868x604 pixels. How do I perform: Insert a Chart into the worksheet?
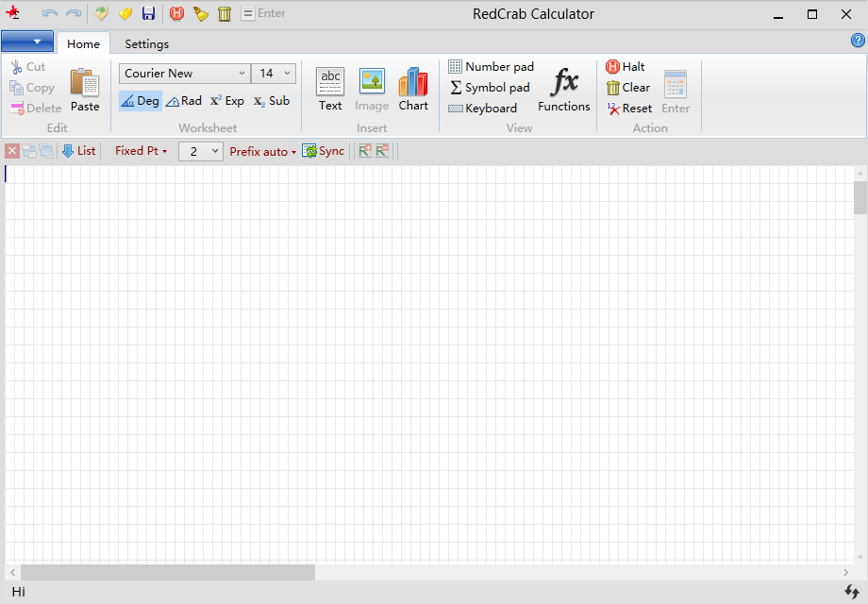[413, 90]
